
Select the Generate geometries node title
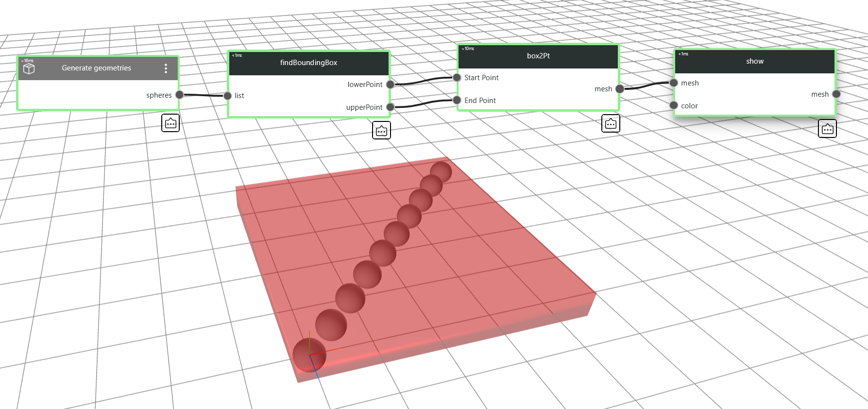(x=96, y=68)
